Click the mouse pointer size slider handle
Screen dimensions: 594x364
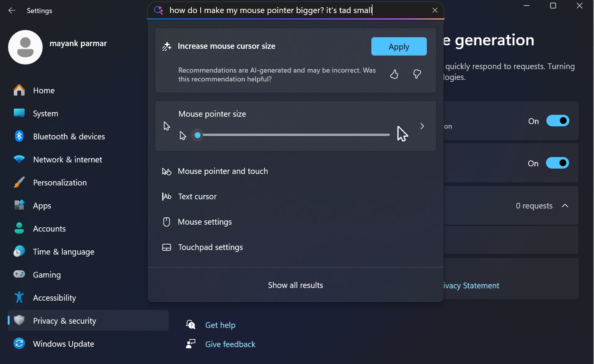198,135
